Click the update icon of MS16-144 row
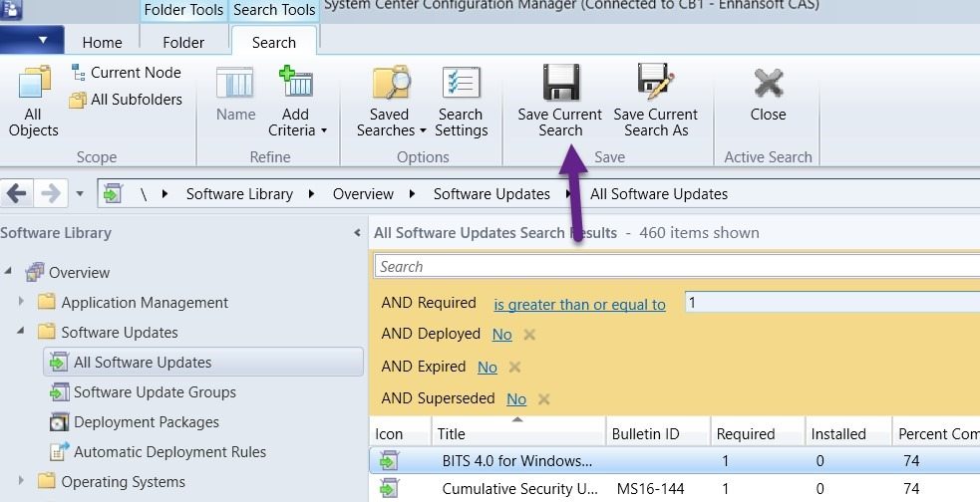Image resolution: width=980 pixels, height=502 pixels. click(389, 488)
